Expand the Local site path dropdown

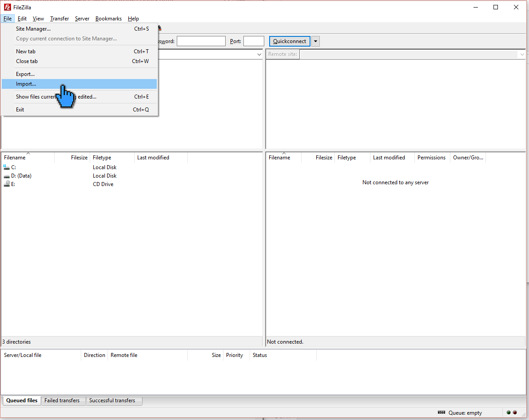coord(259,54)
